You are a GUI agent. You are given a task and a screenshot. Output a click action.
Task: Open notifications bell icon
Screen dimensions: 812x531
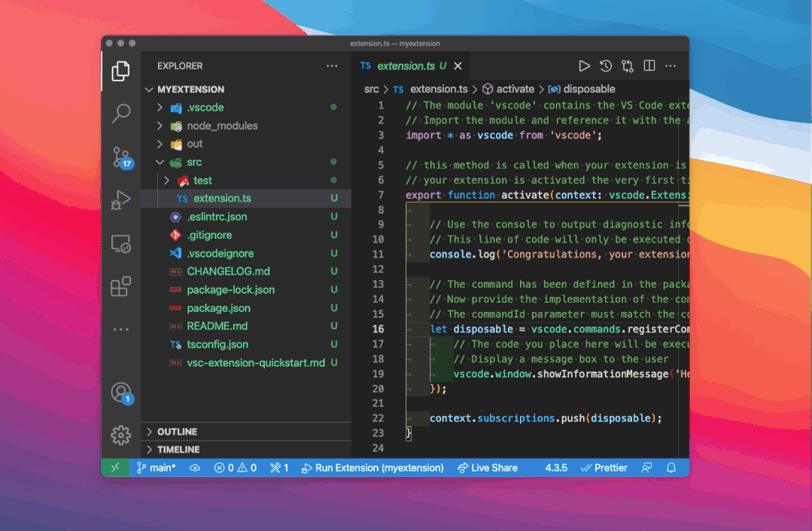[x=671, y=468]
